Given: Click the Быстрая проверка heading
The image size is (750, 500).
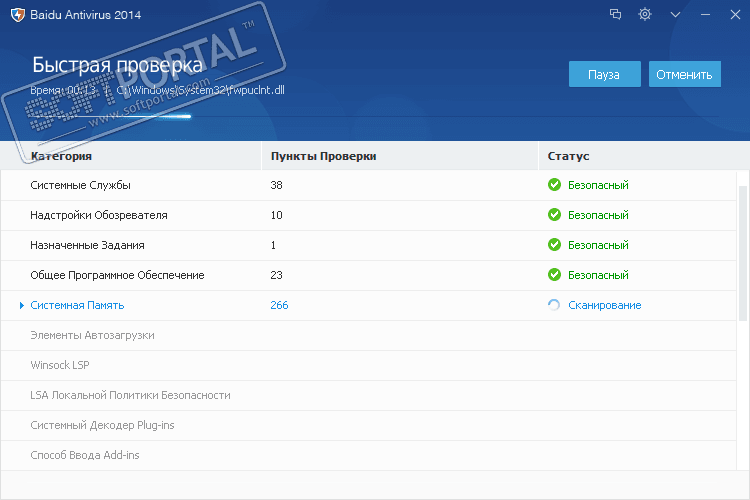Looking at the screenshot, I should [x=118, y=65].
